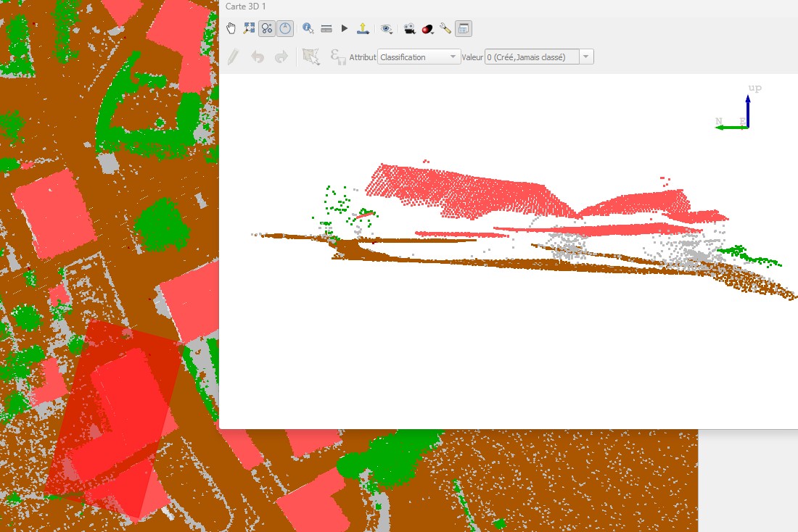Toggle the dock 3D map view button
Screen dimensions: 798x532
coord(464,28)
